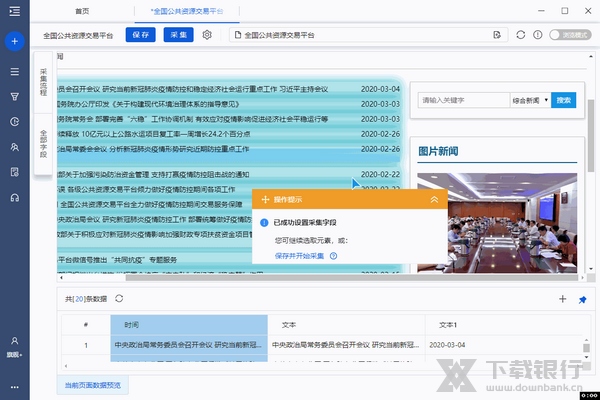Click the 保存并开始采集 link
600x400 pixels.
point(299,256)
